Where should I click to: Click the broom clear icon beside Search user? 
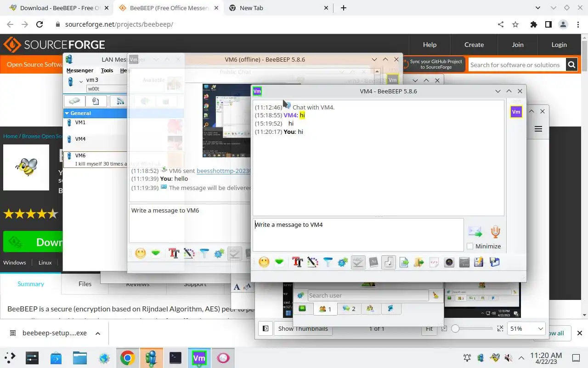(435, 295)
